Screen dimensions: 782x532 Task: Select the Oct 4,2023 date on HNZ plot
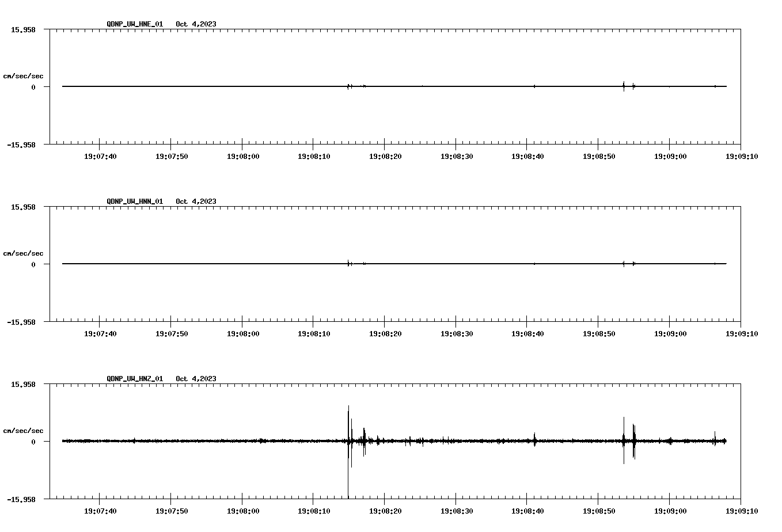196,379
